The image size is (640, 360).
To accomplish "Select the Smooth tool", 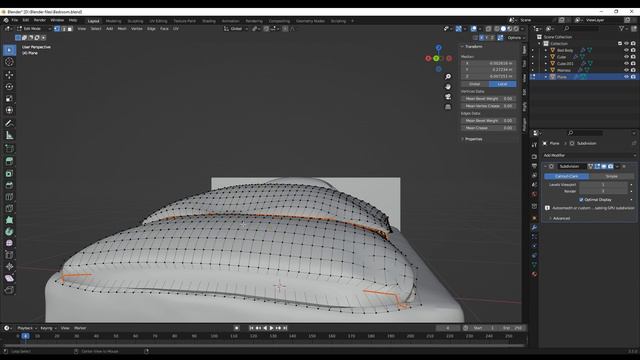I will pos(9,243).
